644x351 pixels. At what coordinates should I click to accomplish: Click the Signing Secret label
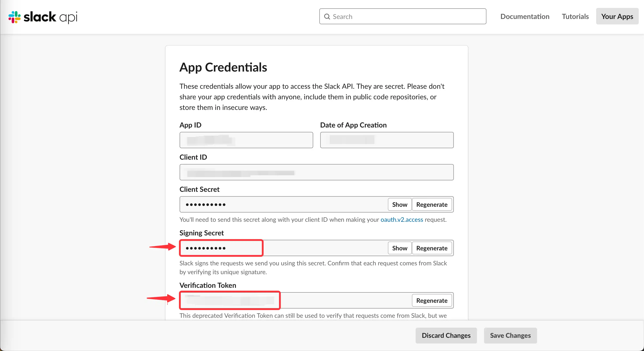201,233
